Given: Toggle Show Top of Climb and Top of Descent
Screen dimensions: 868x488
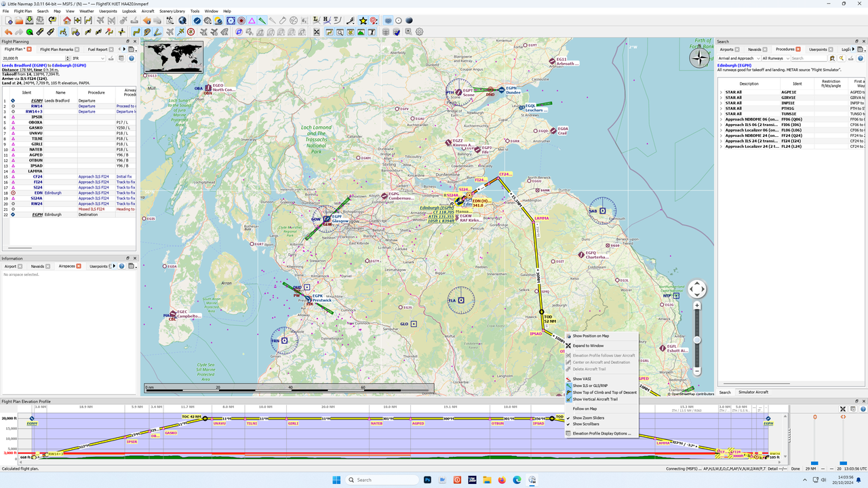Looking at the screenshot, I should coord(604,392).
